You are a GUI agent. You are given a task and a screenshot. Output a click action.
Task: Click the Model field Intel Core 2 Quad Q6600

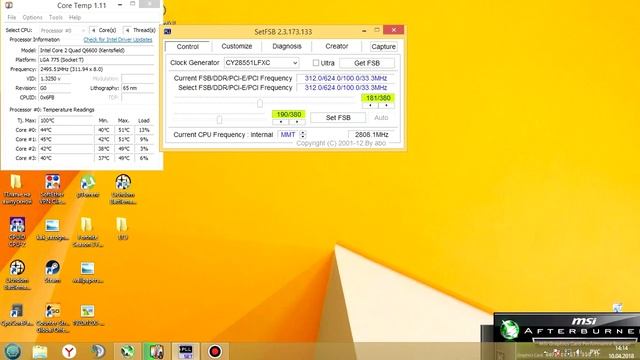(x=96, y=50)
